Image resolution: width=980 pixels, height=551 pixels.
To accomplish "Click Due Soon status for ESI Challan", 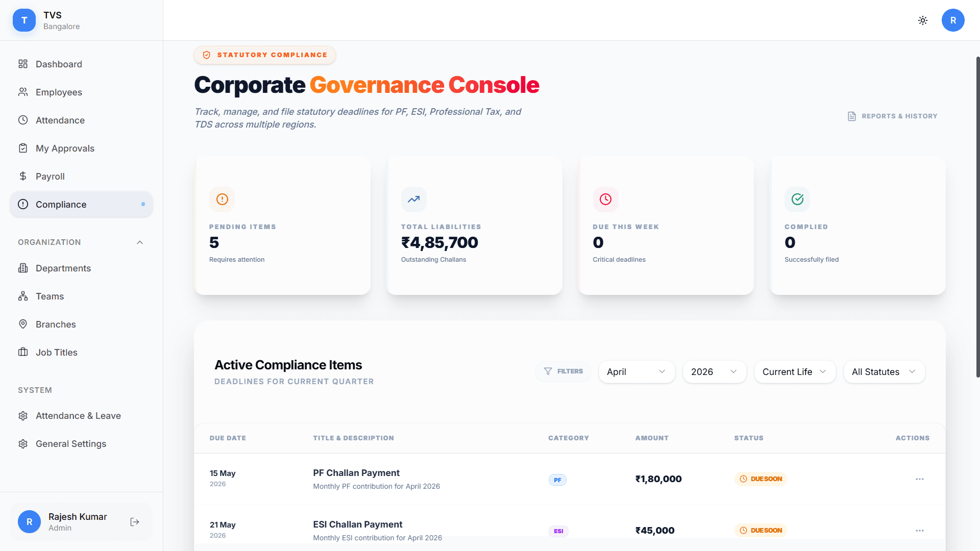I will point(761,531).
